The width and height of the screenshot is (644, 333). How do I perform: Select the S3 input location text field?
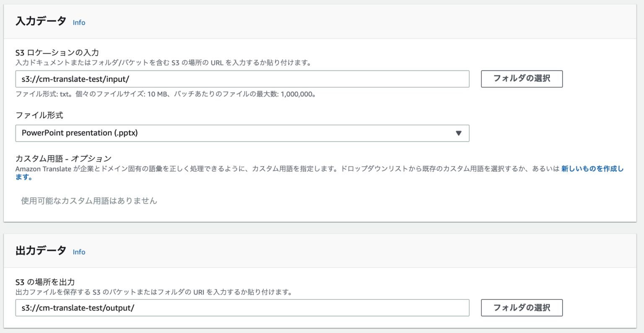[x=242, y=79]
